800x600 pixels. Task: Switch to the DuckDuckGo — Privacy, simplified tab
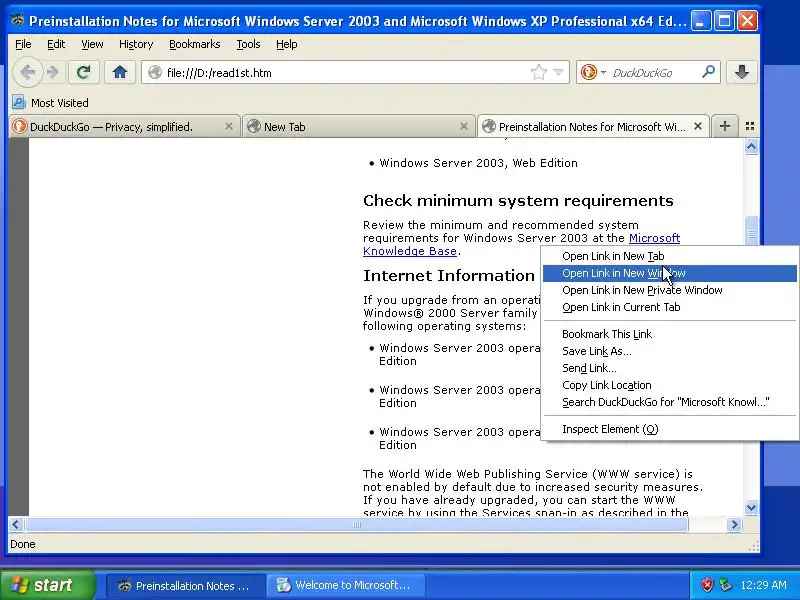pos(124,127)
